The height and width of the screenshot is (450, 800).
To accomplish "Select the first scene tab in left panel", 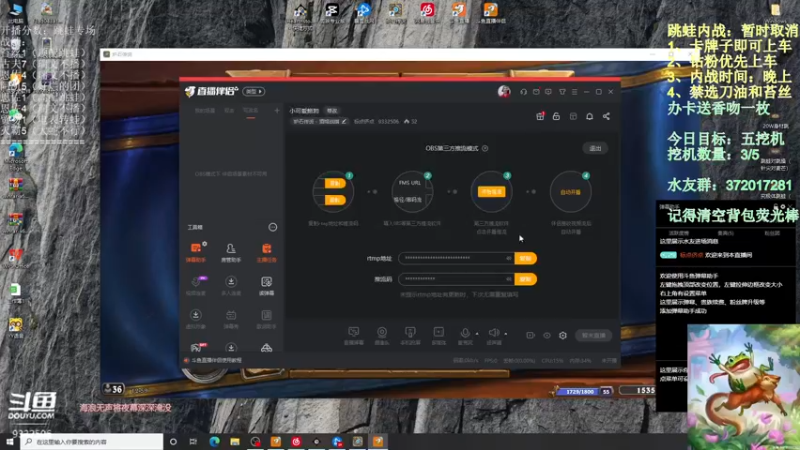I will tap(205, 111).
